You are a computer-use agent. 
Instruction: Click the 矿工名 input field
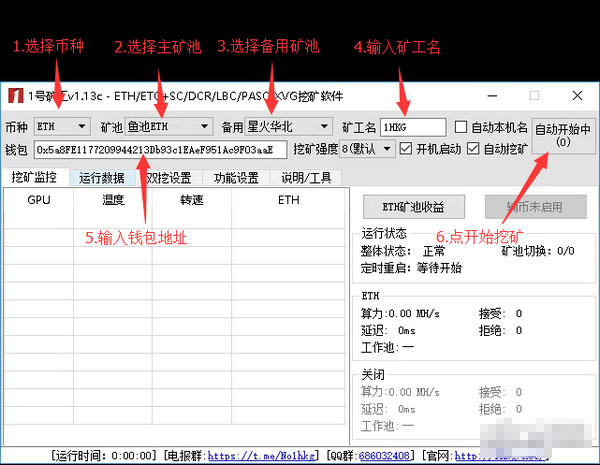tap(413, 127)
